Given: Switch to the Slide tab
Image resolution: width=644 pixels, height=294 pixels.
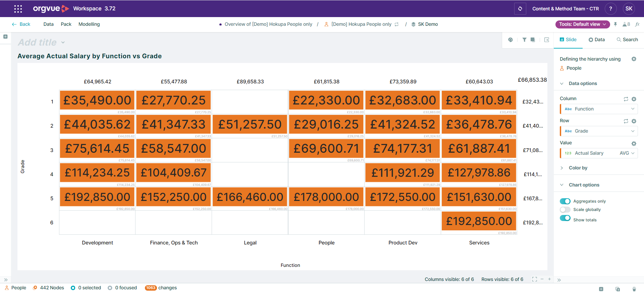Looking at the screenshot, I should click(x=568, y=40).
